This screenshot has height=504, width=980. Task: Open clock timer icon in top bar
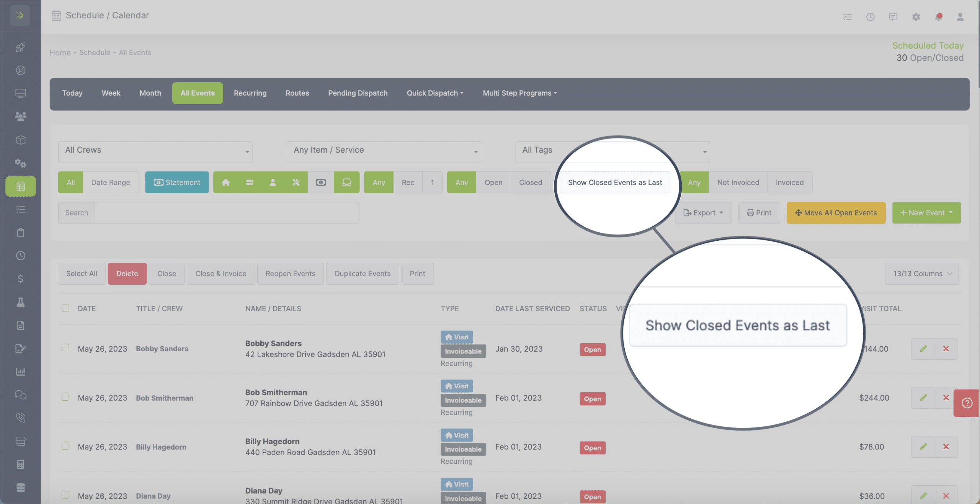click(870, 17)
